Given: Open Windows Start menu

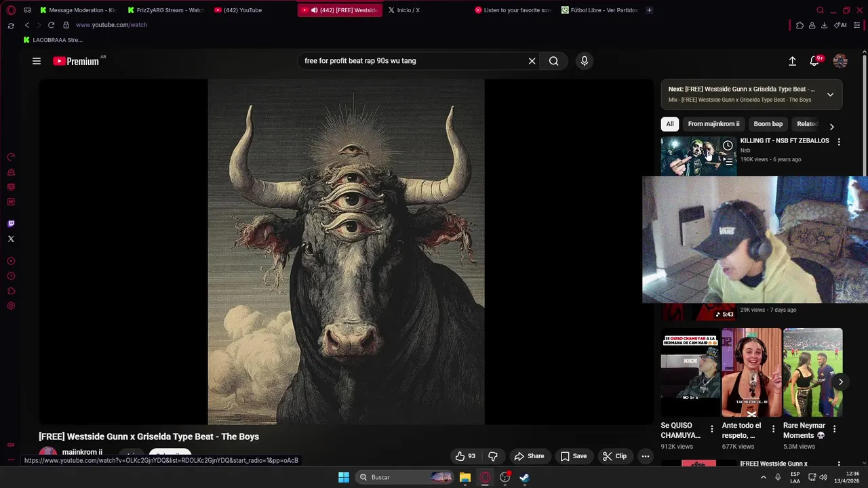Looking at the screenshot, I should click(344, 477).
